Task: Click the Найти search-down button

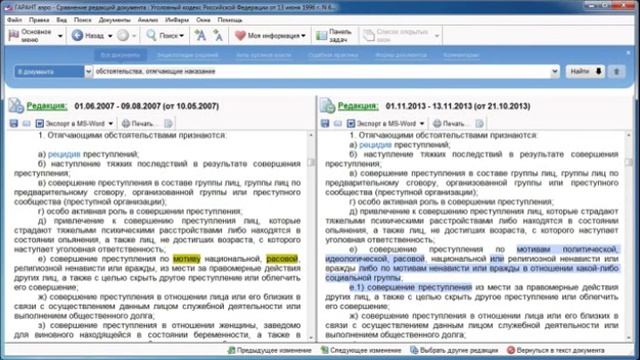Action: pyautogui.click(x=585, y=71)
